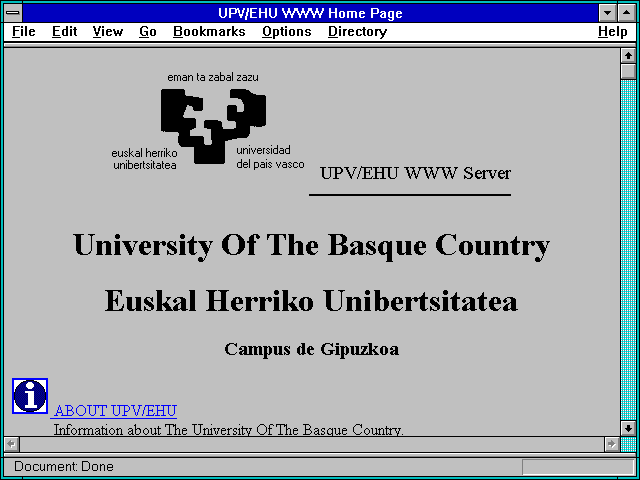Click the 'Document: Done' status text
This screenshot has height=480, width=640.
pos(64,467)
